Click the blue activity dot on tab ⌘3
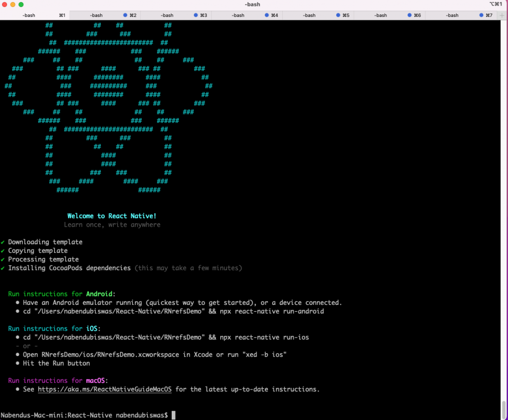 [x=195, y=15]
